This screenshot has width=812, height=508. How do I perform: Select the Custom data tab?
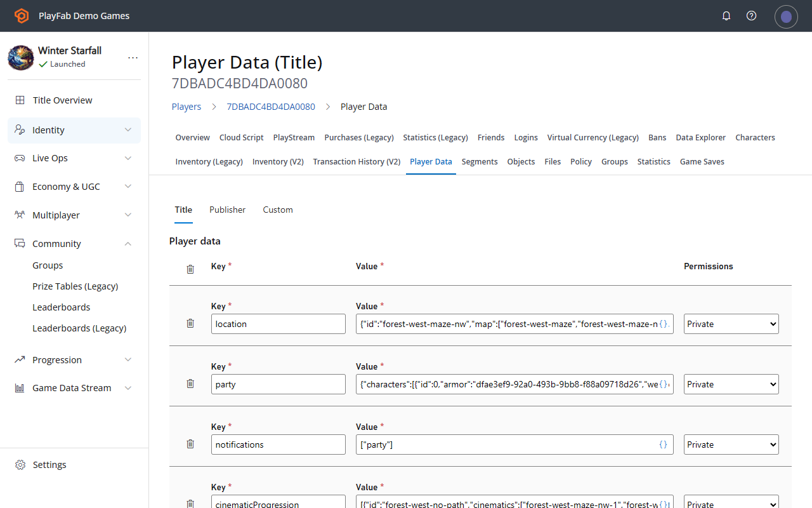point(278,210)
